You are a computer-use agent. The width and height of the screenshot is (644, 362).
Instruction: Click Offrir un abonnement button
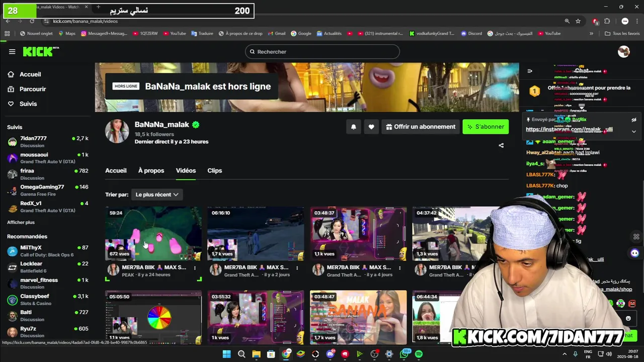point(420,127)
